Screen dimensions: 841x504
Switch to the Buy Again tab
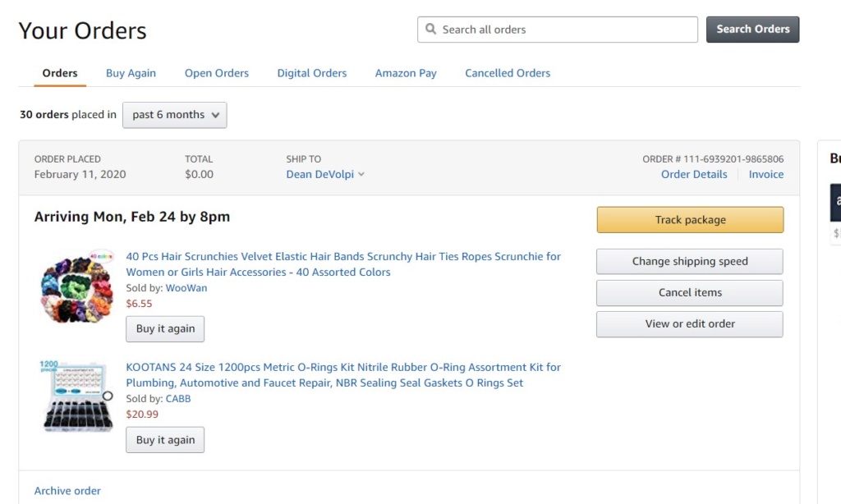click(131, 73)
